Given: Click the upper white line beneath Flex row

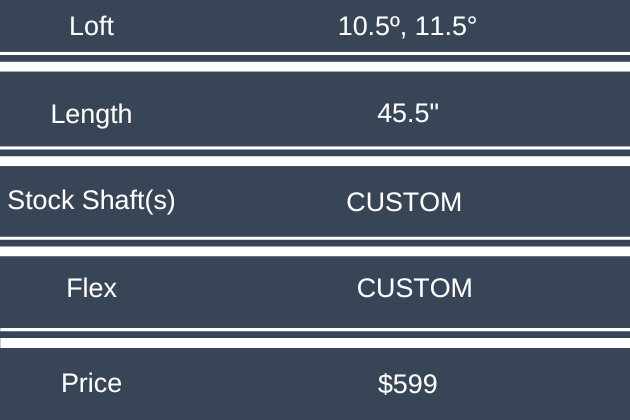Looking at the screenshot, I should (315, 330).
